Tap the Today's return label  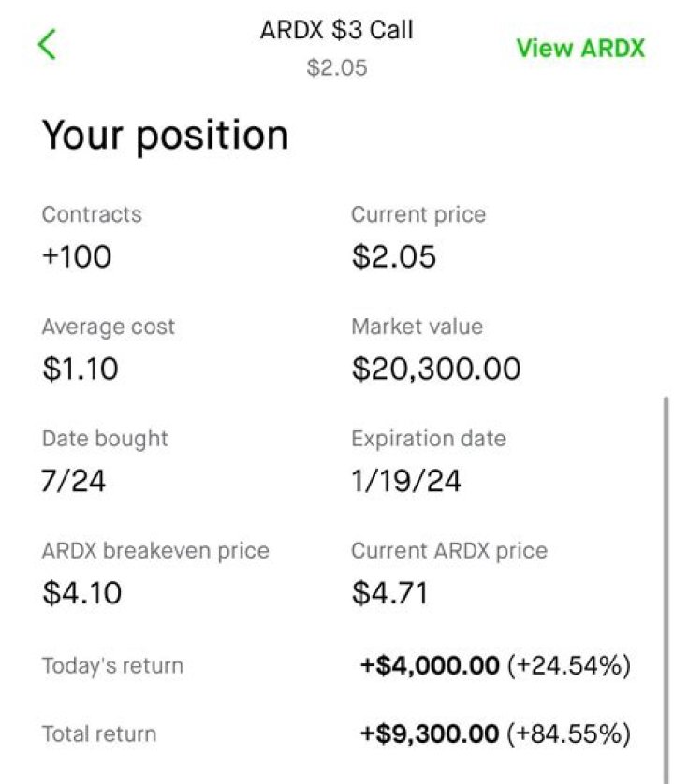coord(112,666)
